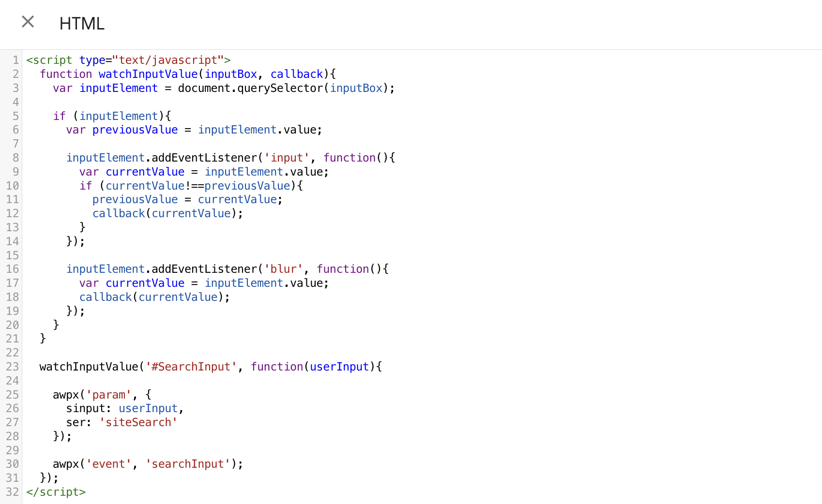
Task: Click the 'sinput: userInput,' line
Action: [x=125, y=408]
